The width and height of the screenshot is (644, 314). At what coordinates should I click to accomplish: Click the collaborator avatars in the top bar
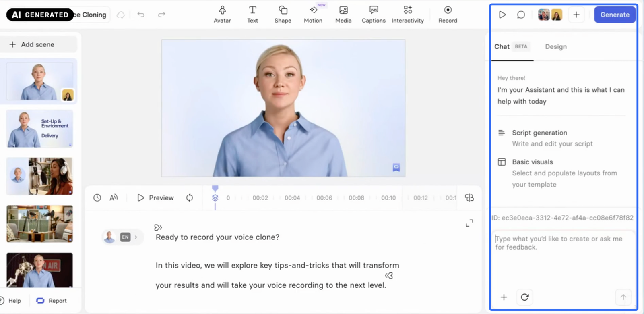point(550,15)
